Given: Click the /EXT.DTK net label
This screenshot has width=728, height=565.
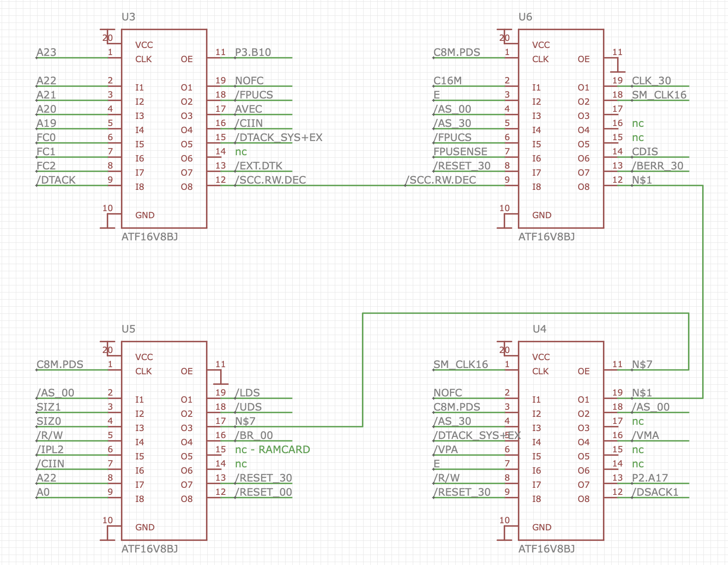Looking at the screenshot, I should click(x=259, y=166).
